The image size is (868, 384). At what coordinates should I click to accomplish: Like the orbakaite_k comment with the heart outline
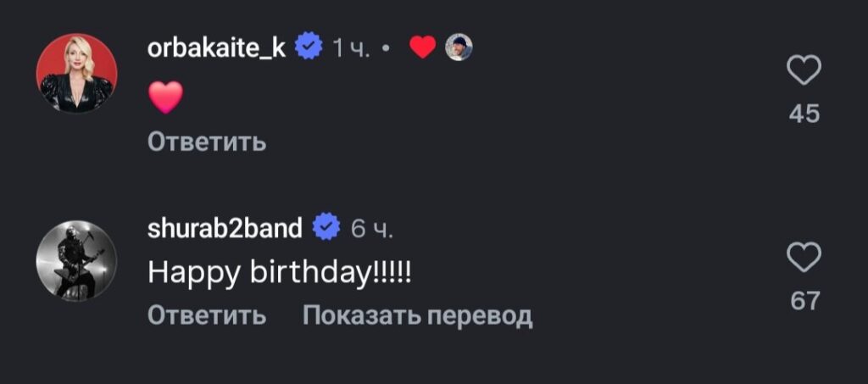pyautogui.click(x=804, y=71)
